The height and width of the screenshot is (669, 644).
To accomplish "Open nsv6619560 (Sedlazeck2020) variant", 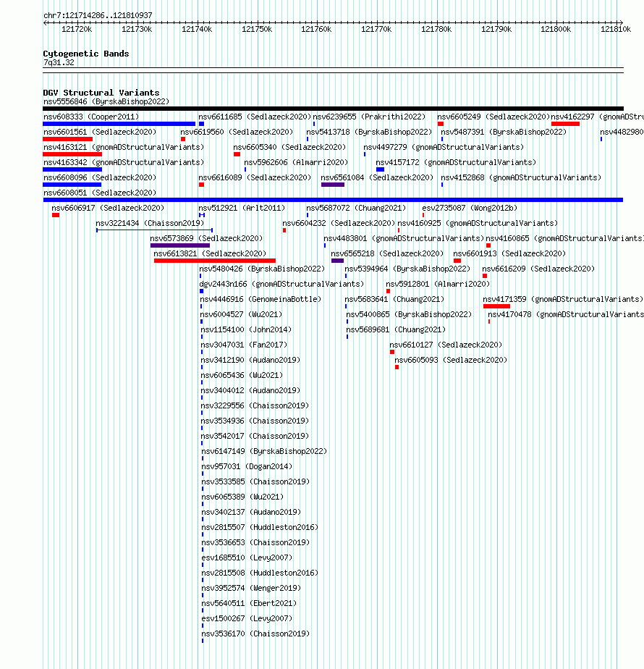I will coord(237,132).
